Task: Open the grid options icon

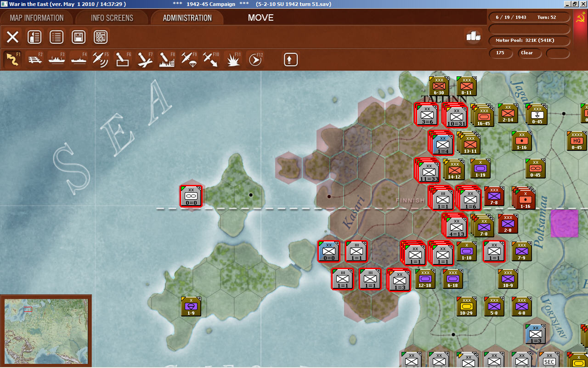Action: coord(101,37)
